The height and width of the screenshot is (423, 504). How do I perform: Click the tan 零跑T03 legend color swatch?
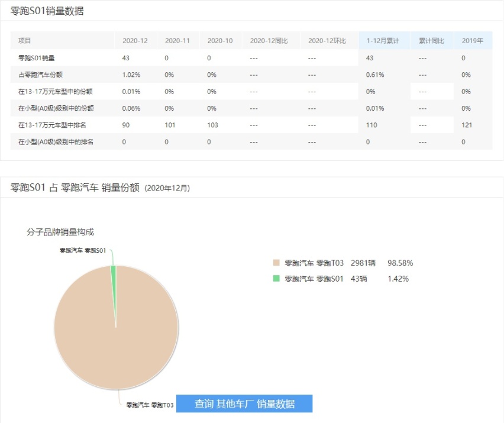[x=276, y=263]
